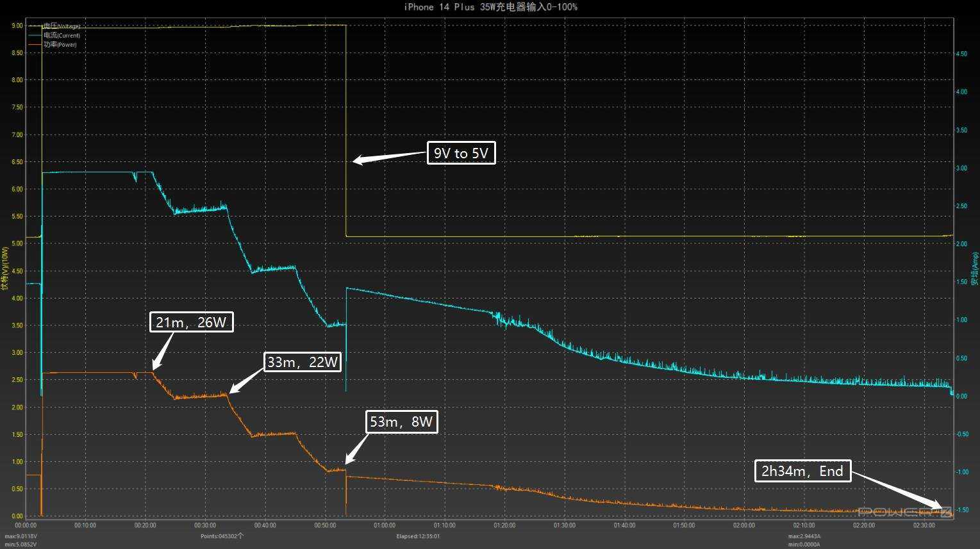Viewport: 980px width, 549px height.
Task: Click the 02:00:00 time axis label
Action: (744, 525)
